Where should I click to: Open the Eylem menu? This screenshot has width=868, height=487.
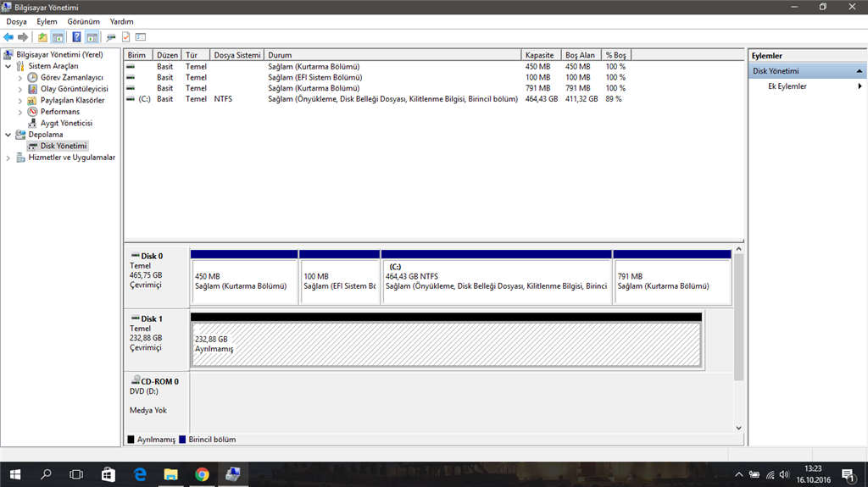click(47, 21)
